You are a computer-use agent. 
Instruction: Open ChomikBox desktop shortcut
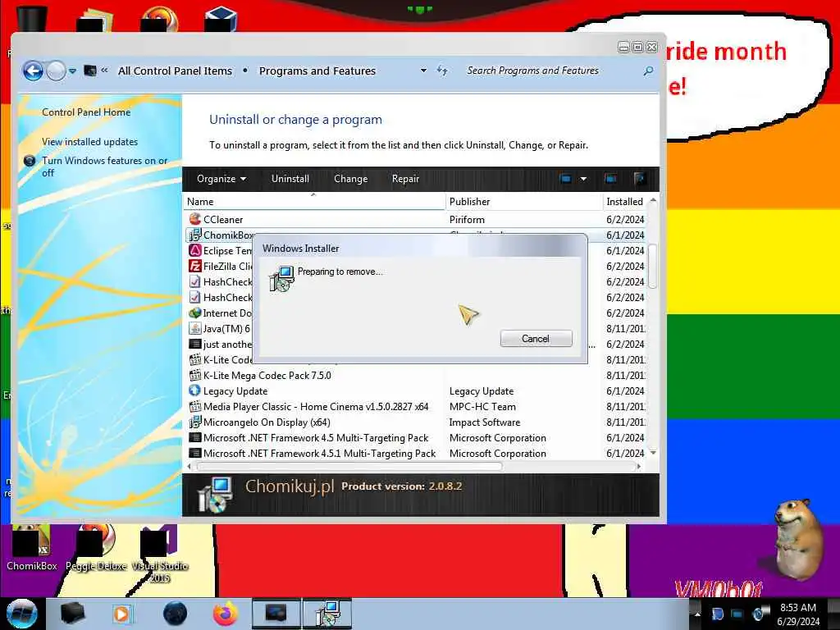point(32,548)
